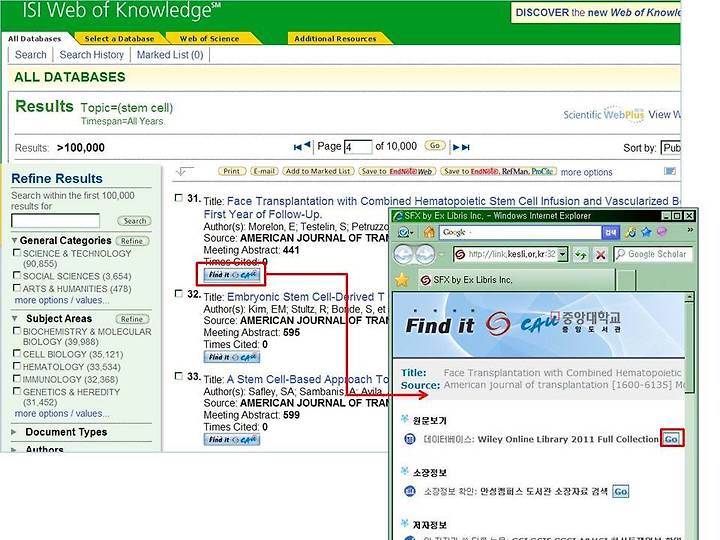
Task: Click the pink speech bubble toolbar icon
Action: coord(662,232)
